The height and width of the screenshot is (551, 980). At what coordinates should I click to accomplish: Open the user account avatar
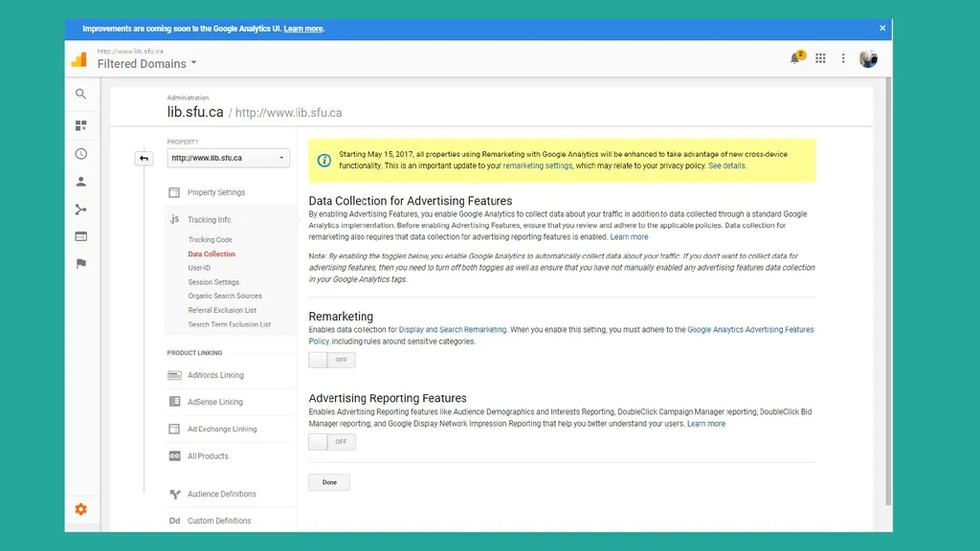pos(868,58)
